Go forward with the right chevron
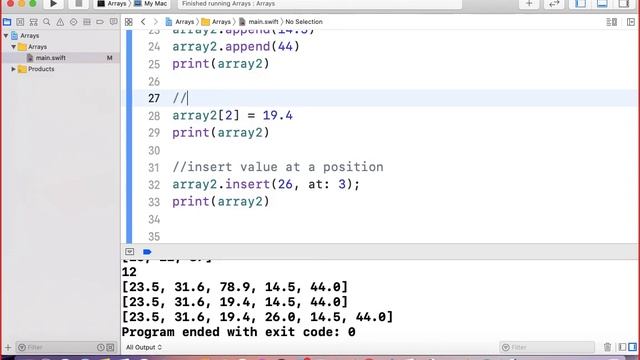640x360 pixels. (155, 22)
